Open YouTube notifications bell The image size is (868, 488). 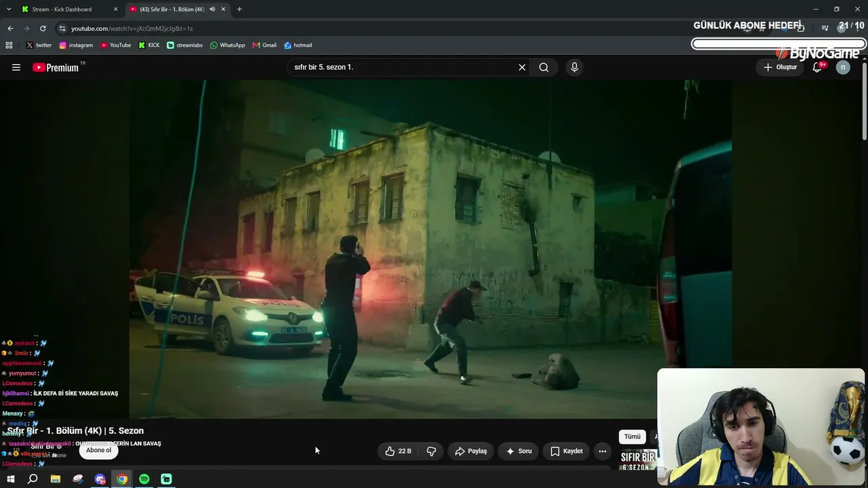(x=818, y=67)
